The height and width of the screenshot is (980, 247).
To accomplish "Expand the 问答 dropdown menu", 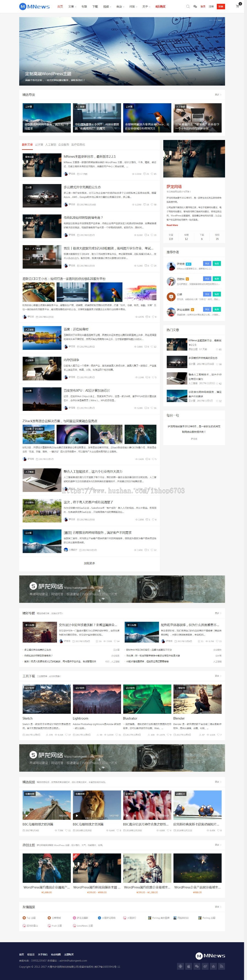I will [x=133, y=7].
